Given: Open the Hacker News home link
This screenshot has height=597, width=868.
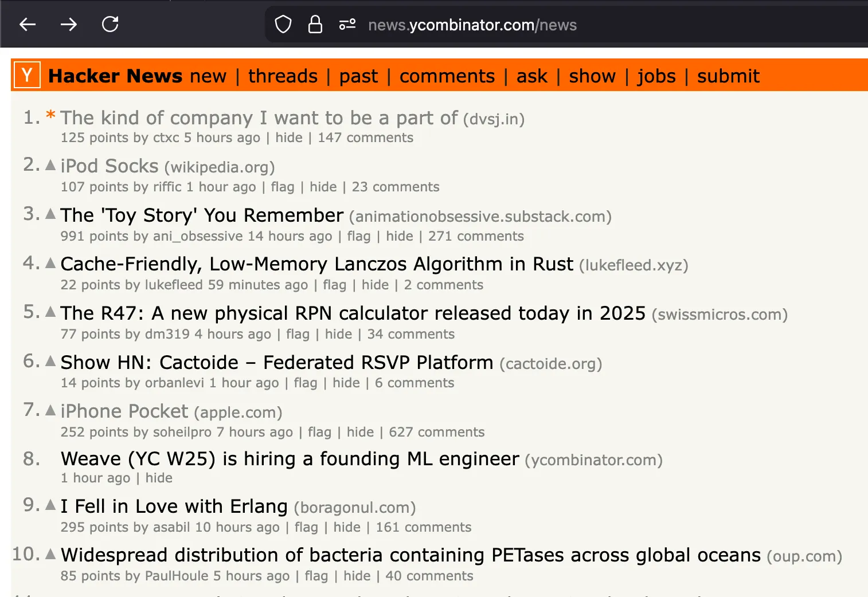Looking at the screenshot, I should click(x=115, y=76).
